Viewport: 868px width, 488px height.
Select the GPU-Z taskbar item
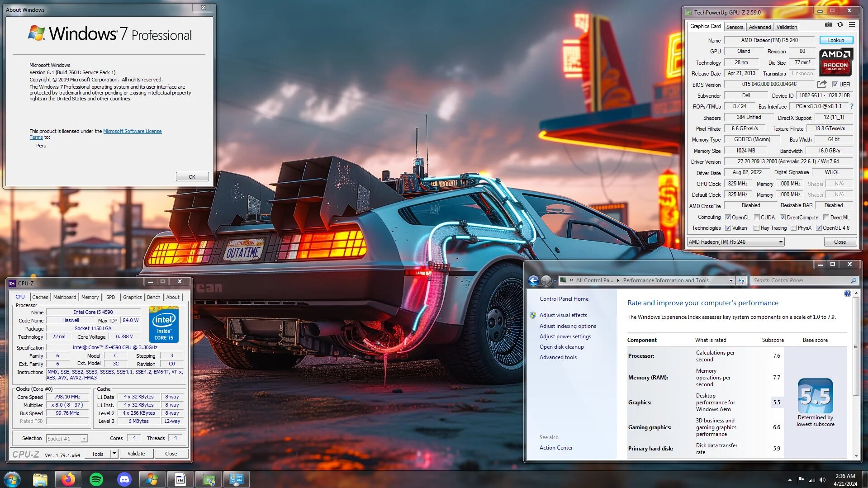click(x=209, y=479)
